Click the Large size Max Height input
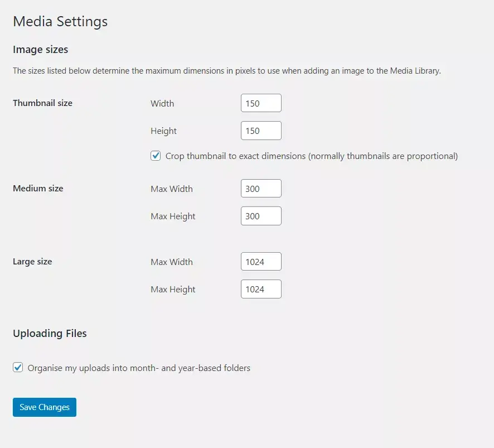Screen dimensions: 494x448 260,289
